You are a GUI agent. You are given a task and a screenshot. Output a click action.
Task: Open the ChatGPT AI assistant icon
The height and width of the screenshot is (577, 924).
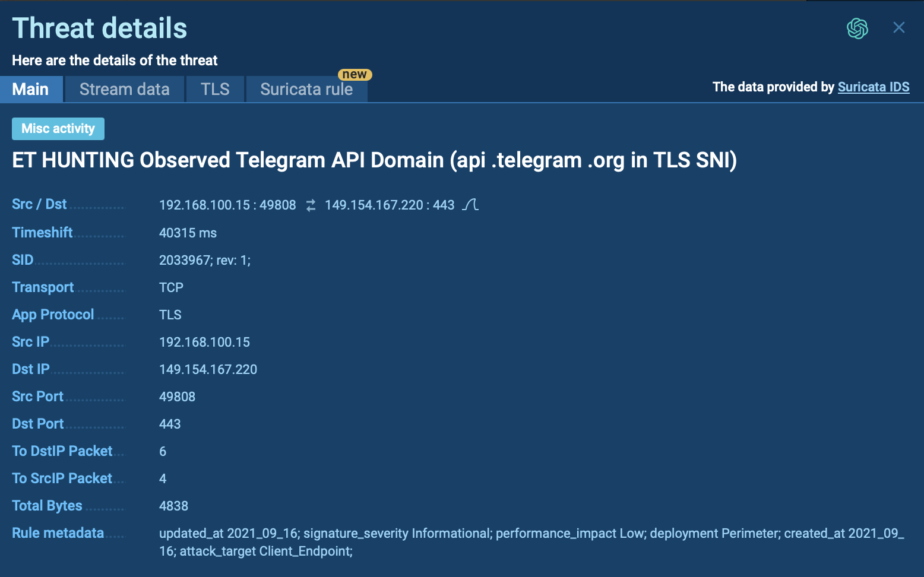(x=857, y=28)
